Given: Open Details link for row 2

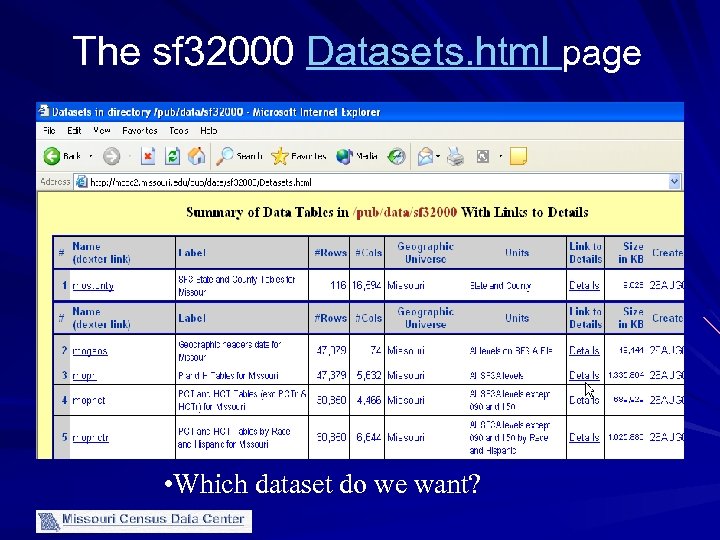Looking at the screenshot, I should 584,351.
